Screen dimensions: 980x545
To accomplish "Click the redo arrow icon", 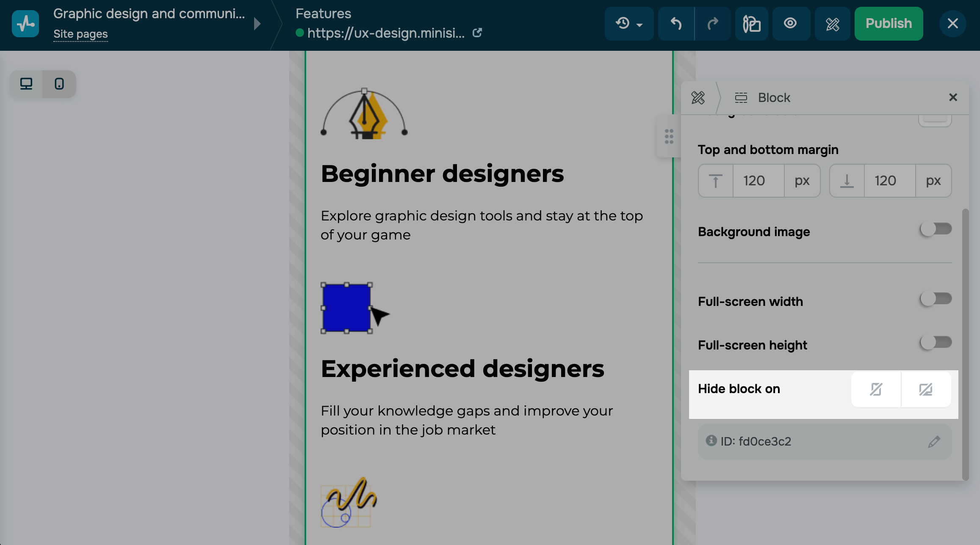I will tap(713, 24).
